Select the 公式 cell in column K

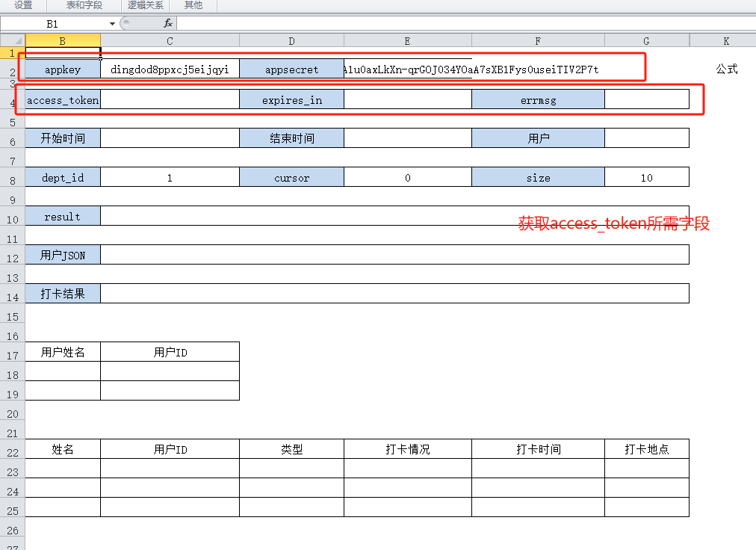[726, 69]
